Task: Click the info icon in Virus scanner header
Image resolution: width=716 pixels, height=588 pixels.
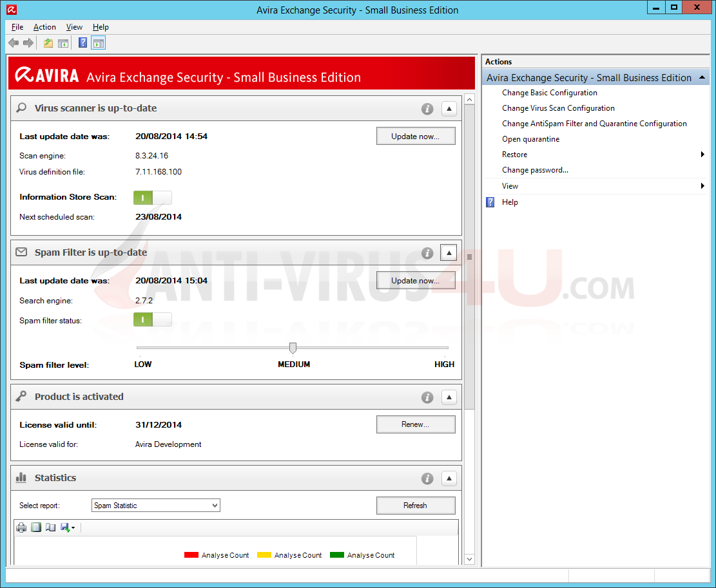Action: pyautogui.click(x=427, y=109)
